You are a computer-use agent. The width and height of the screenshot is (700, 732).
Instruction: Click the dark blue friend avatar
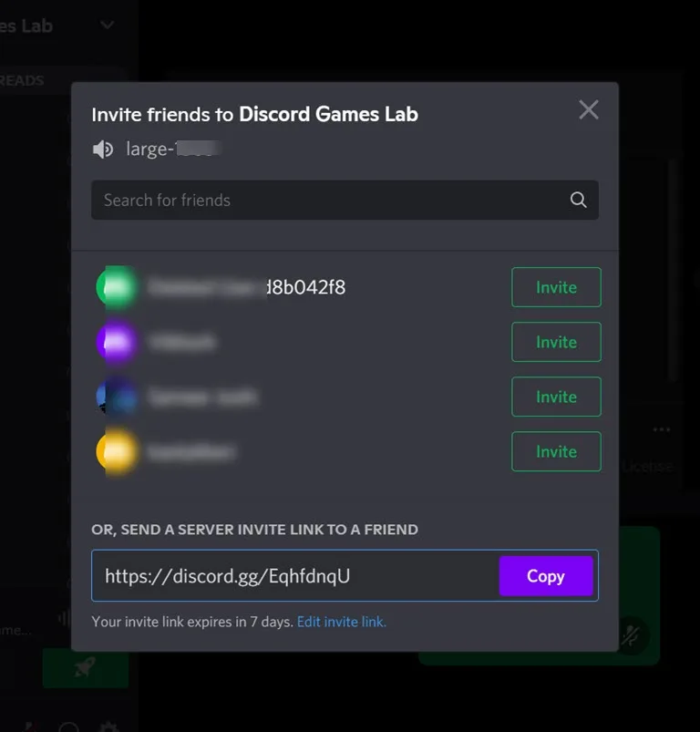click(117, 397)
